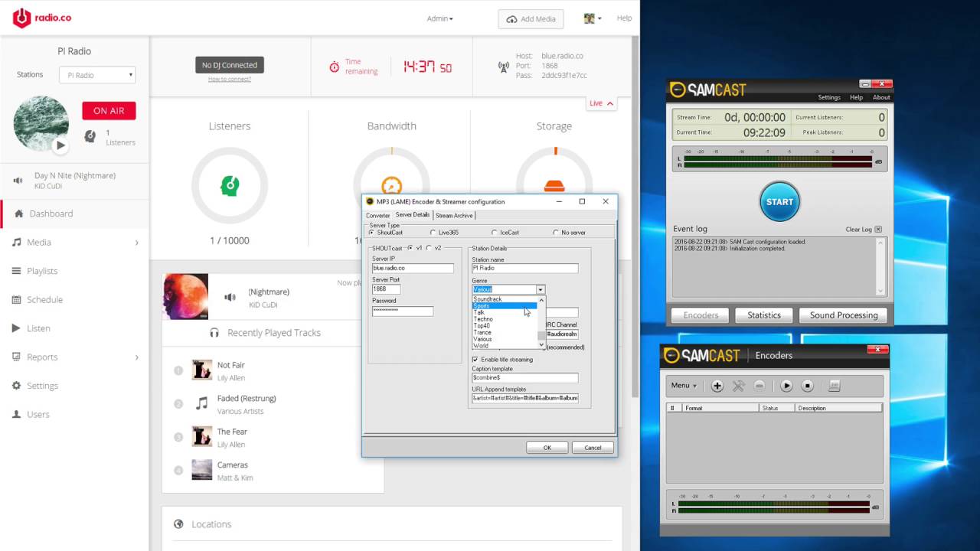Select Talk in the genre list

pos(505,312)
